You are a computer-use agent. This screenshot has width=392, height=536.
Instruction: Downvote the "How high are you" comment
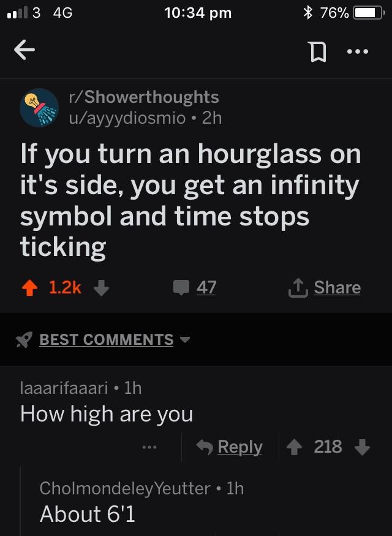(x=362, y=447)
